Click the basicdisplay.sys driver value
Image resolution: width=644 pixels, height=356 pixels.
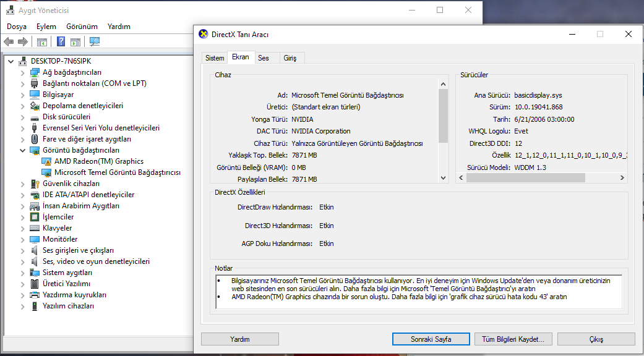click(x=538, y=95)
